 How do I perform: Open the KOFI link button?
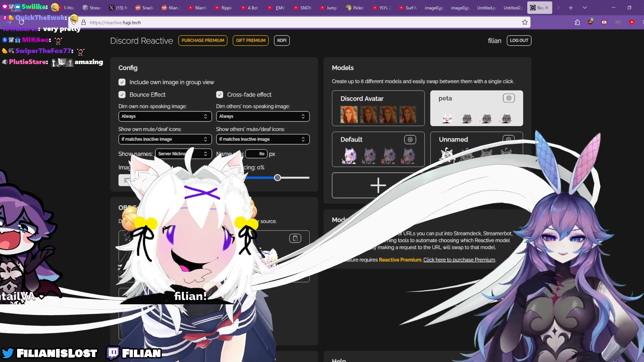click(x=282, y=41)
